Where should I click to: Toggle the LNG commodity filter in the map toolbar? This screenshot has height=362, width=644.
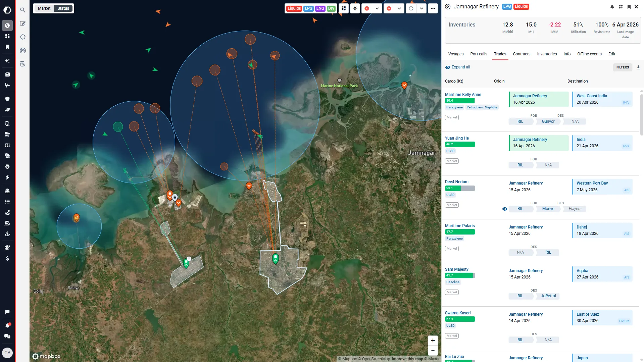pos(320,8)
